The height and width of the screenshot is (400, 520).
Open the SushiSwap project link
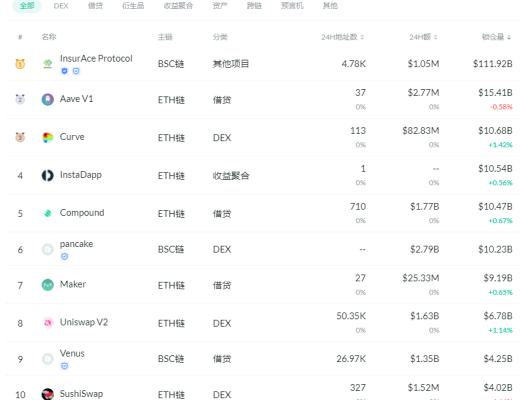(81, 394)
